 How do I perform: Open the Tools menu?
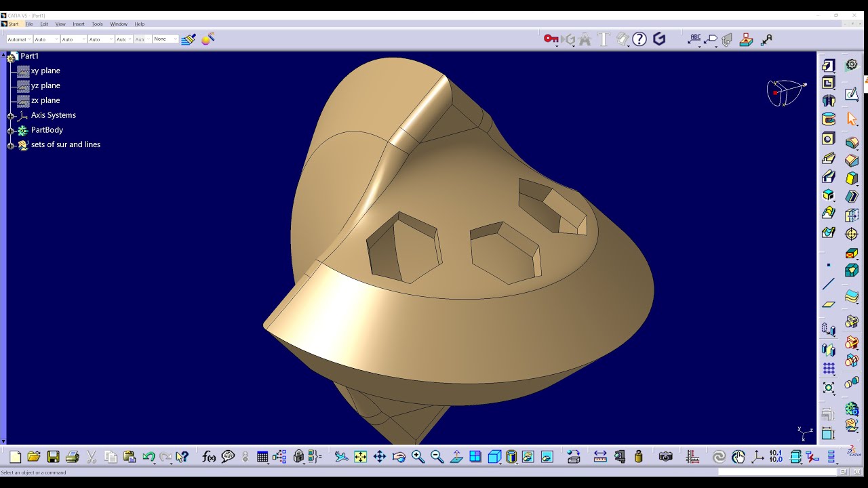pos(97,24)
